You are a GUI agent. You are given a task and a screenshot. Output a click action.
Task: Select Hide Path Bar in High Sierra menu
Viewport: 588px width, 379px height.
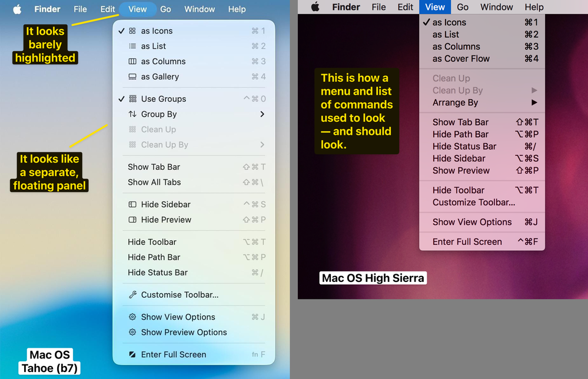[x=482, y=134]
